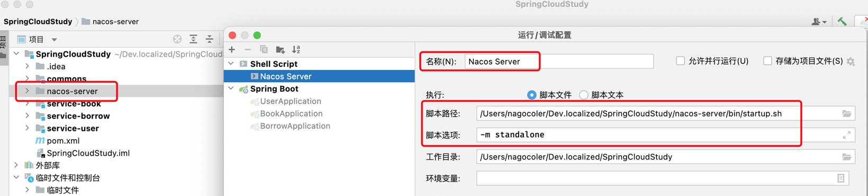Open the 项目 view dropdown

click(x=54, y=40)
